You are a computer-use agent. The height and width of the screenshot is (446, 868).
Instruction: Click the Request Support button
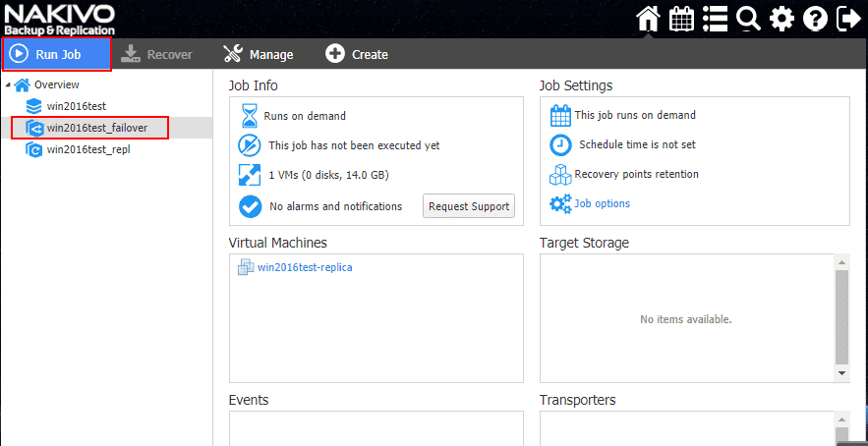click(469, 206)
